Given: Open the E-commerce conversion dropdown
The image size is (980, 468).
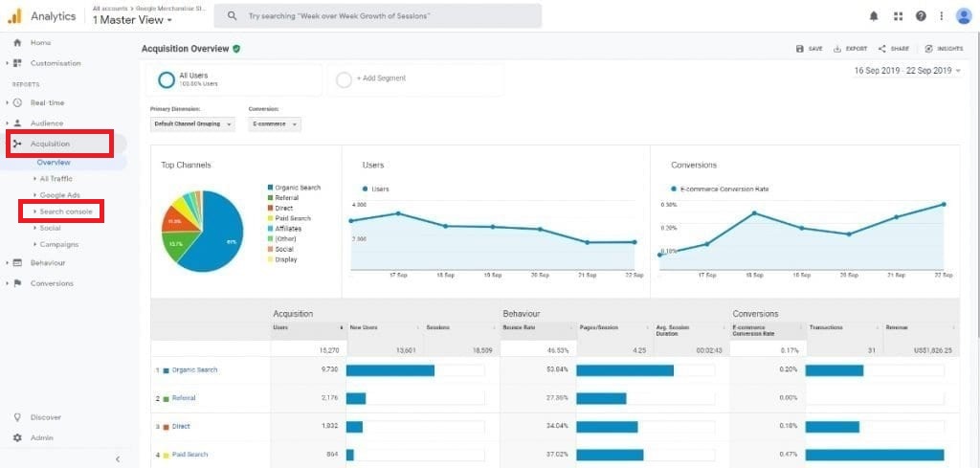Looking at the screenshot, I should coord(275,124).
